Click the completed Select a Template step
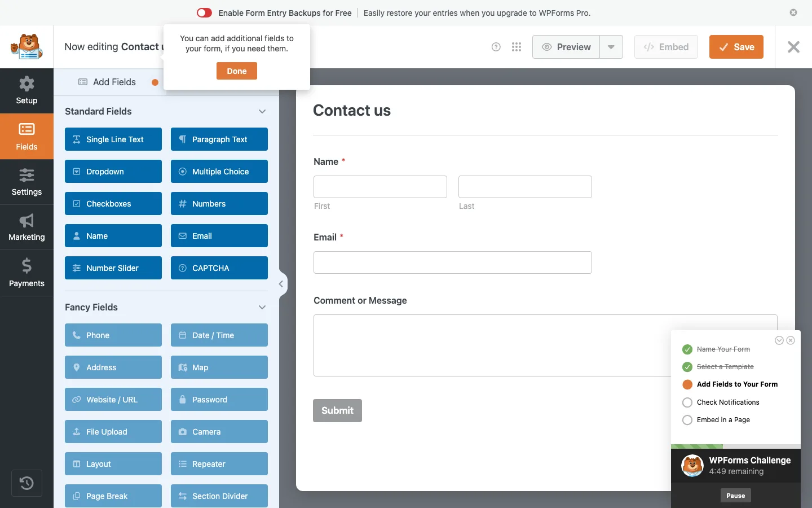Image resolution: width=812 pixels, height=508 pixels. [725, 367]
